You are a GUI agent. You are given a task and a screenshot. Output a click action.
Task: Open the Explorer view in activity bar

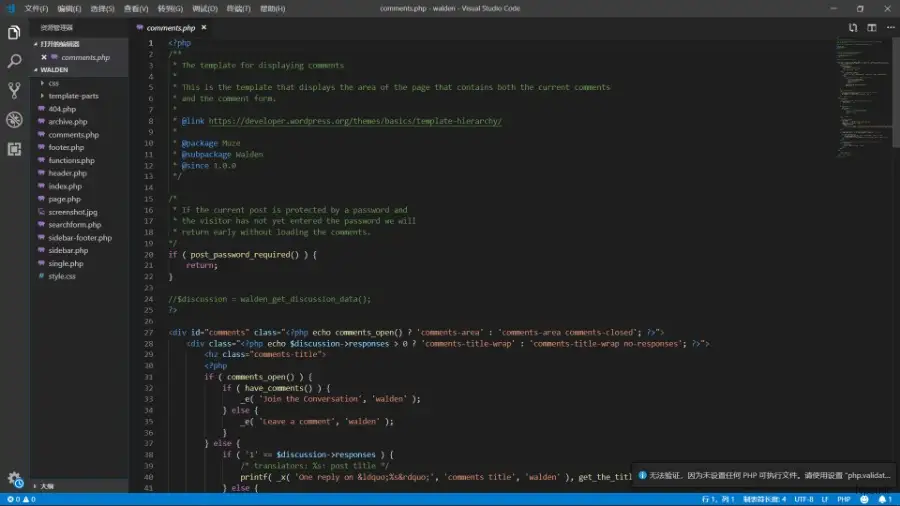click(14, 33)
